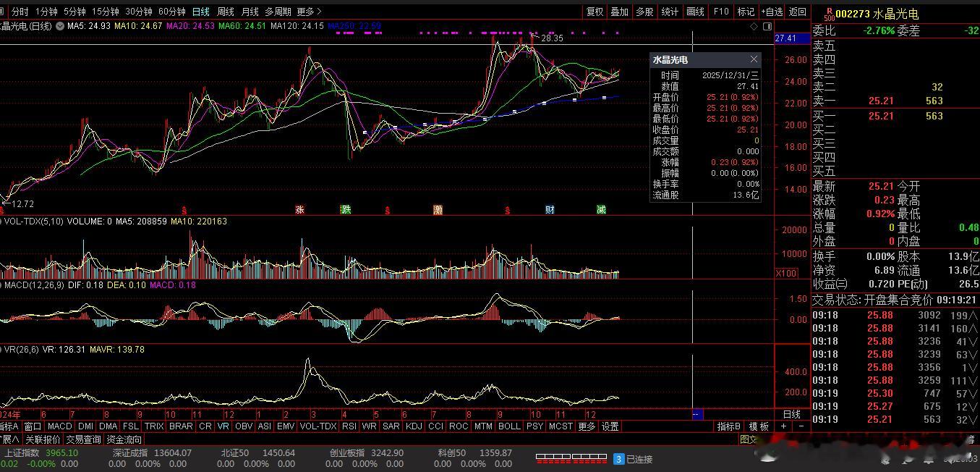Click the diamond icon above the price axis
The height and width of the screenshot is (472, 980).
click(754, 26)
